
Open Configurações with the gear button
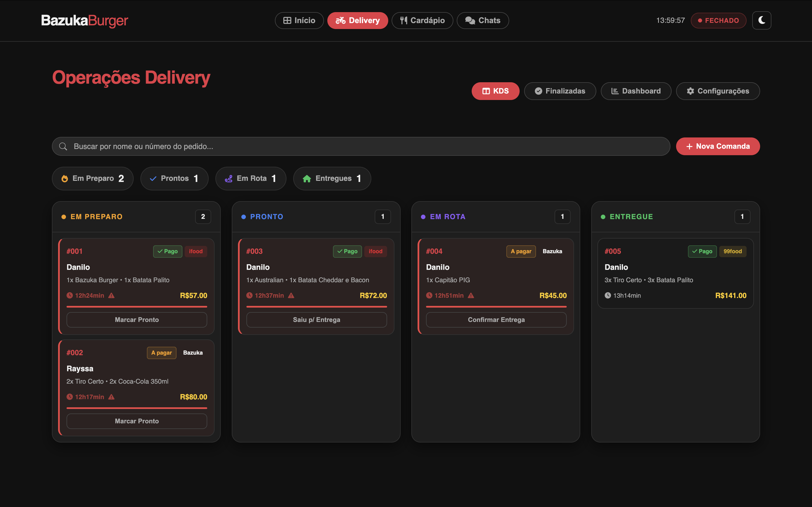pos(718,91)
